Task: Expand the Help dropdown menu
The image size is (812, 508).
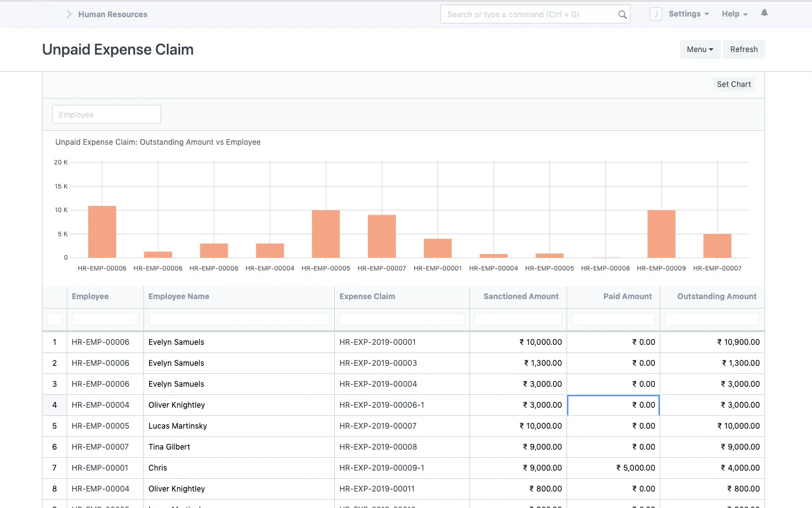Action: (x=734, y=14)
